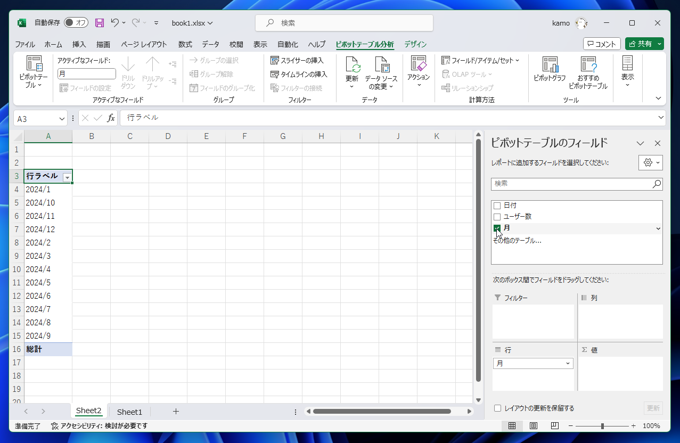Switch to the デザイン tab

pos(415,44)
